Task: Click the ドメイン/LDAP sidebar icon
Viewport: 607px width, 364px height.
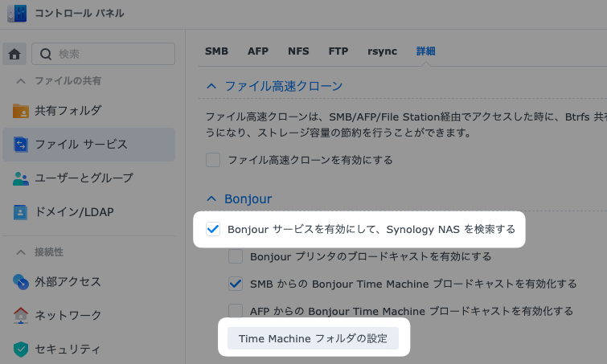Action: (21, 212)
